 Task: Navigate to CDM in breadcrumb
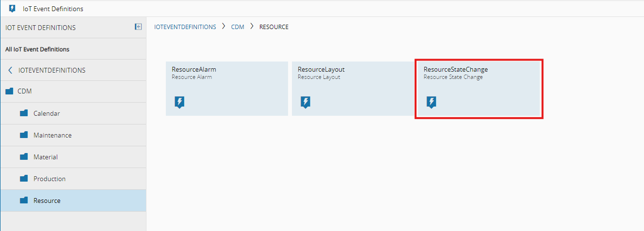click(x=238, y=27)
